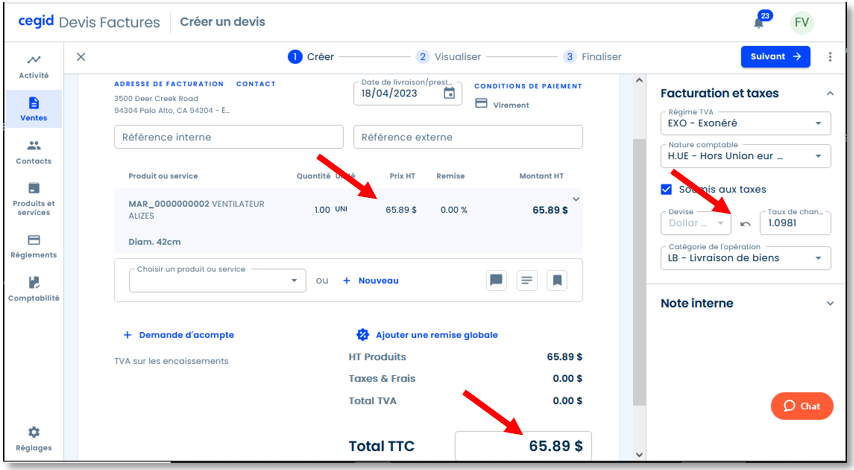Reset exchange rate with the undo arrow
Image resolution: width=854 pixels, height=470 pixels.
(745, 223)
